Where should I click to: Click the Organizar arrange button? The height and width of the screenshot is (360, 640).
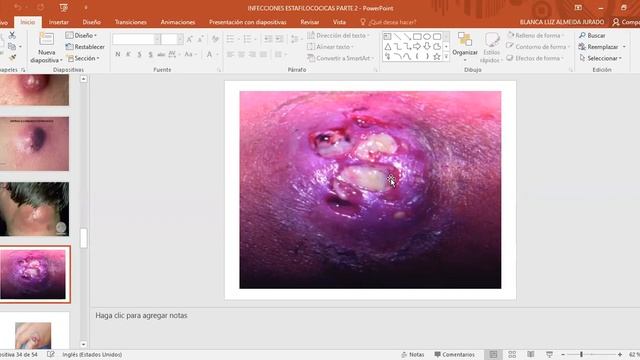click(464, 47)
